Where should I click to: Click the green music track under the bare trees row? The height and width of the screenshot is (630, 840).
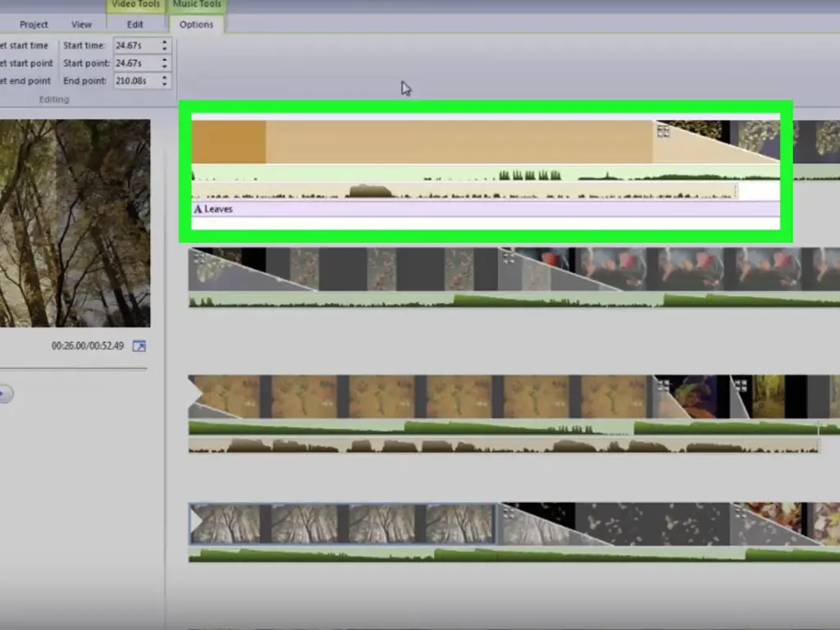(x=514, y=555)
